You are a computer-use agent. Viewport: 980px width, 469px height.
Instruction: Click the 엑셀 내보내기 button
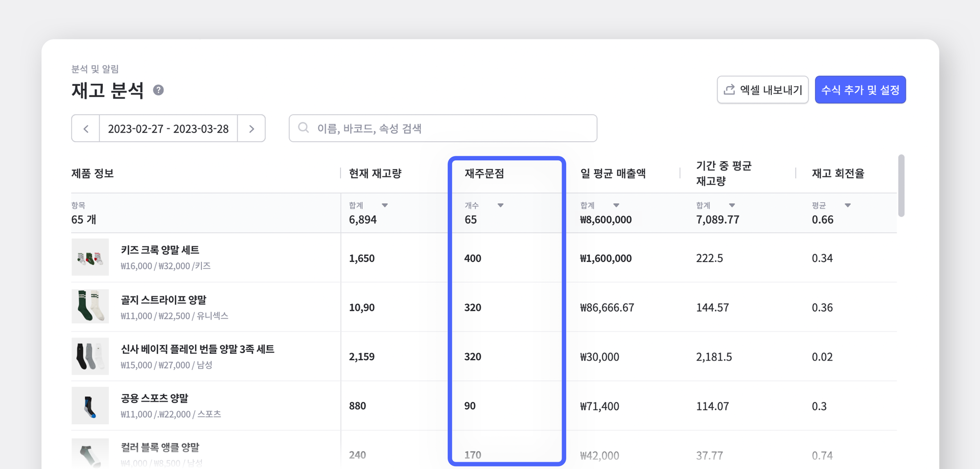coord(762,90)
